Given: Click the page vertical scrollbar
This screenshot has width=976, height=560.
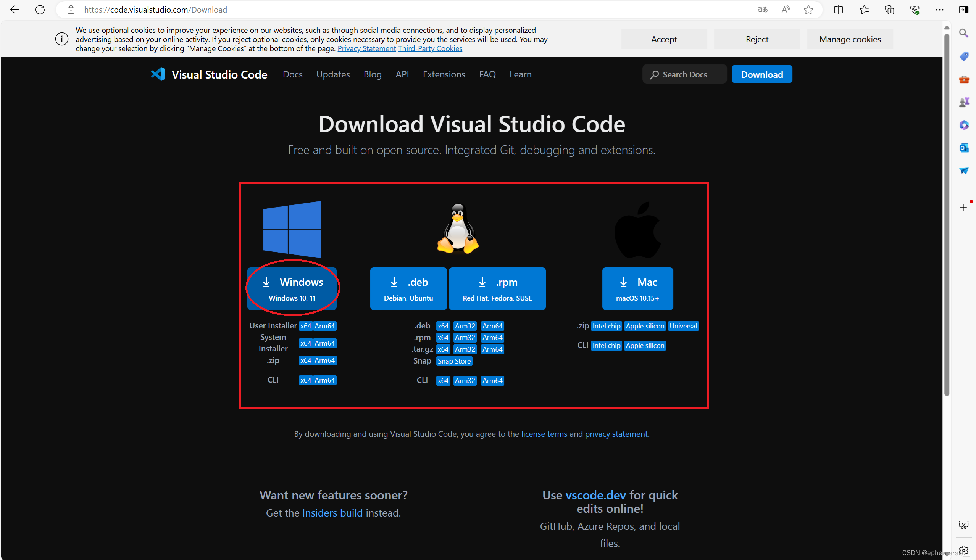Looking at the screenshot, I should click(947, 212).
